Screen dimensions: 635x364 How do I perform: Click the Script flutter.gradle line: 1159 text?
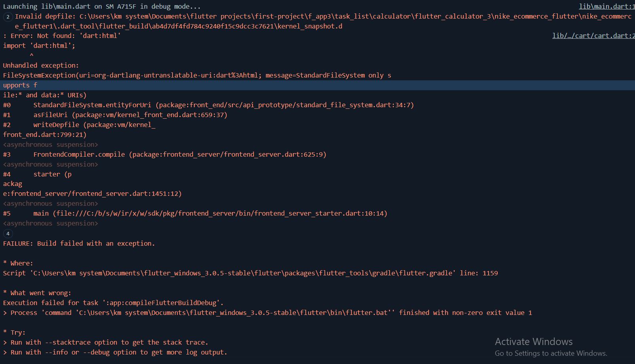point(250,273)
